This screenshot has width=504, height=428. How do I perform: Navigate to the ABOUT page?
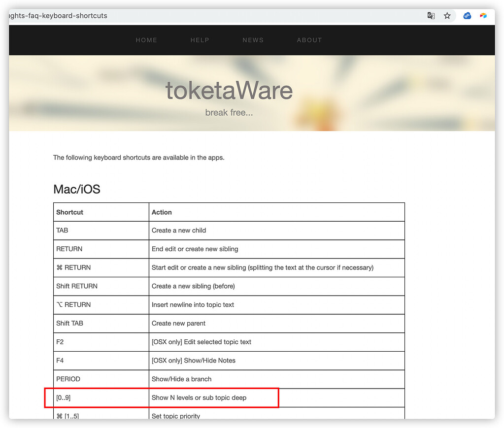[309, 40]
